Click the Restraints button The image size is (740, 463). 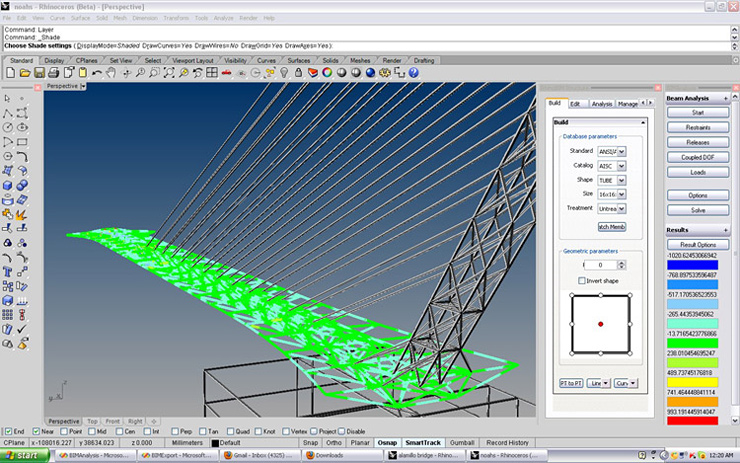(x=698, y=128)
